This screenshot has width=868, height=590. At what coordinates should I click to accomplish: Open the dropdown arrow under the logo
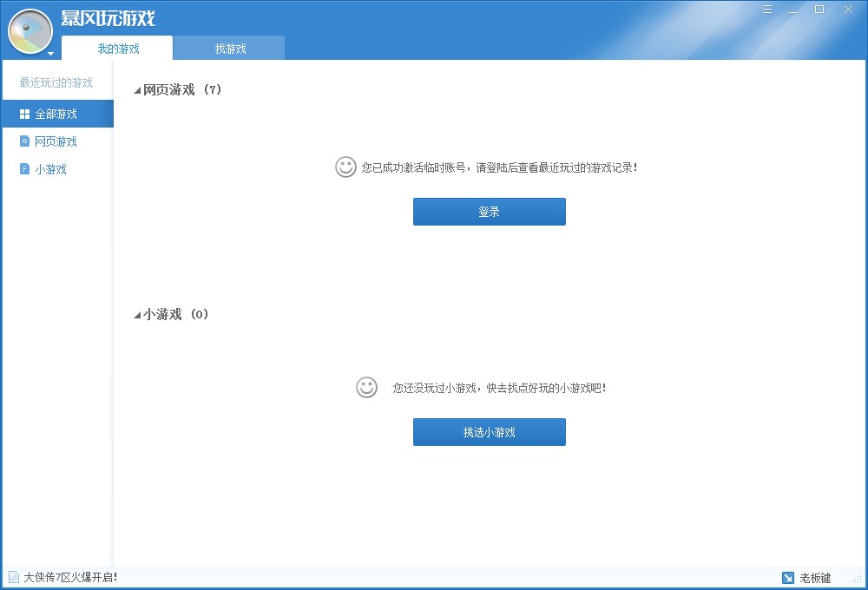(x=50, y=54)
